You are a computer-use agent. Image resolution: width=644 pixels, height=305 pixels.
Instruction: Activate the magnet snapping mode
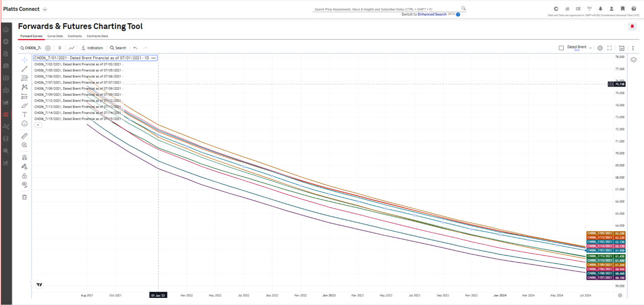point(24,157)
